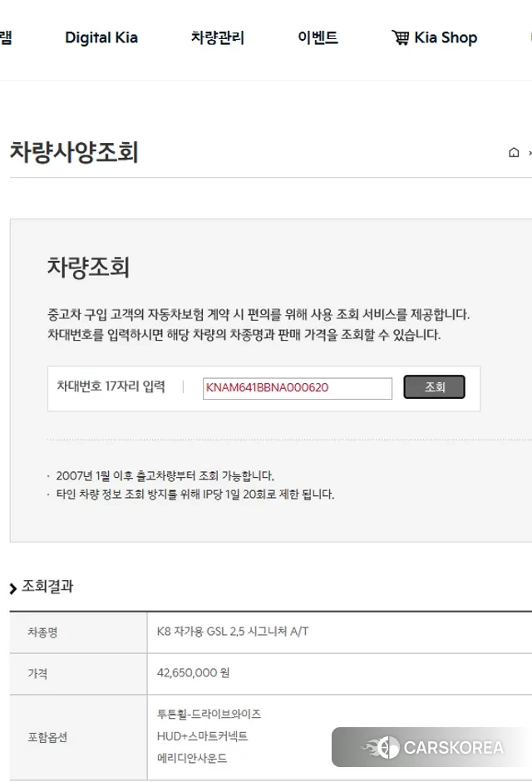Click the 차대번호 17자리 입력 label
The height and width of the screenshot is (782, 532).
pos(111,386)
